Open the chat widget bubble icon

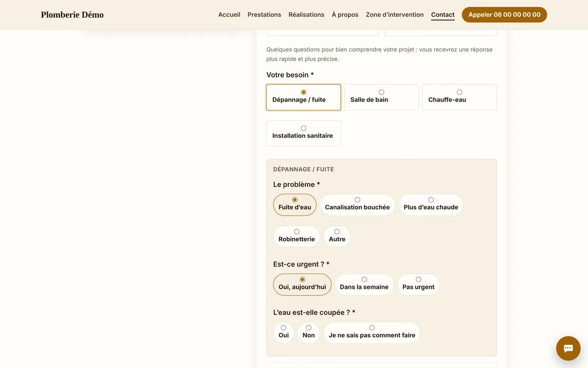[568, 348]
